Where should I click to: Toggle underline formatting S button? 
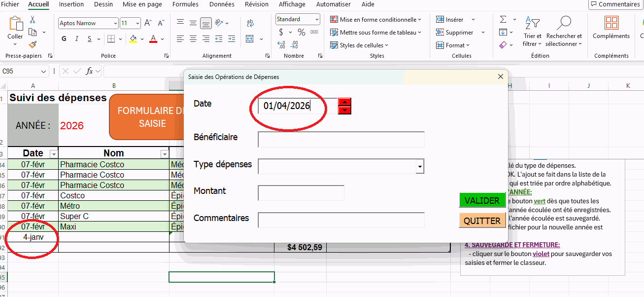click(x=89, y=39)
